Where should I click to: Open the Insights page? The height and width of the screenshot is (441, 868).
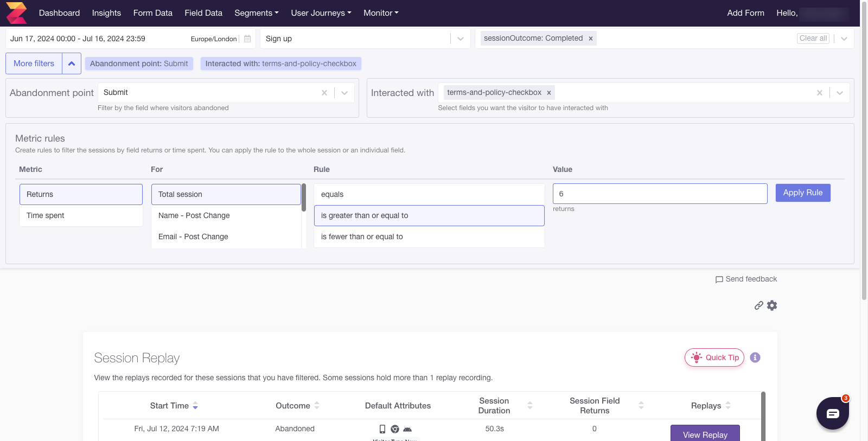pyautogui.click(x=106, y=13)
